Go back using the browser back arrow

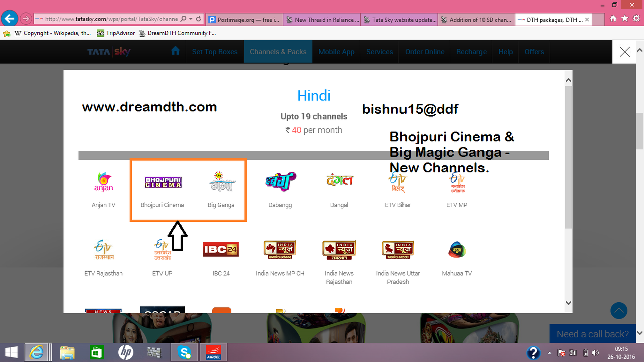point(10,19)
